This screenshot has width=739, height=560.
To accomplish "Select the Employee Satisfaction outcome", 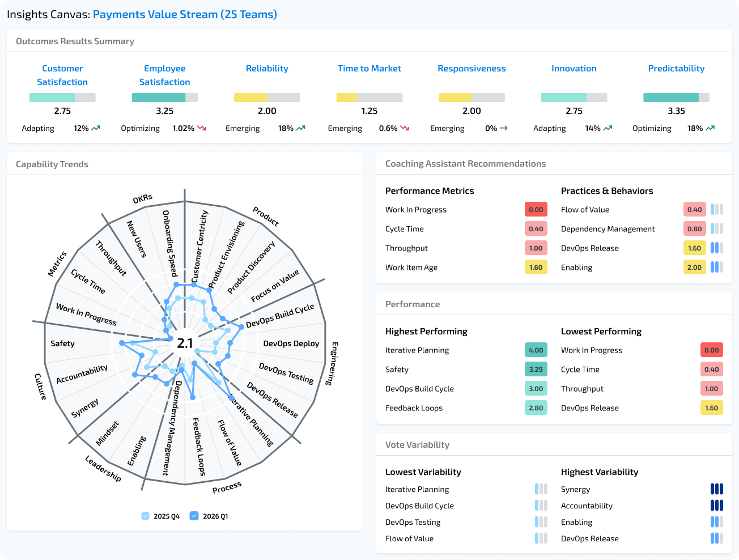I will (164, 75).
